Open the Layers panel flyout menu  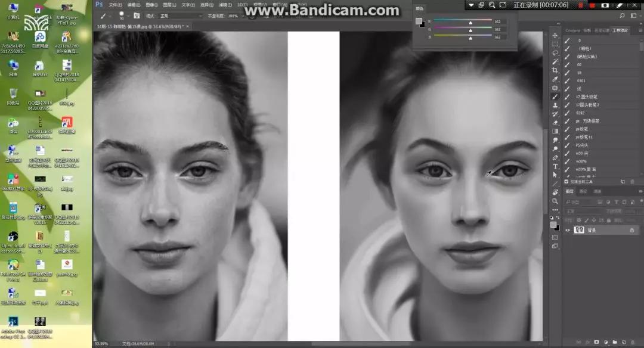tap(640, 191)
